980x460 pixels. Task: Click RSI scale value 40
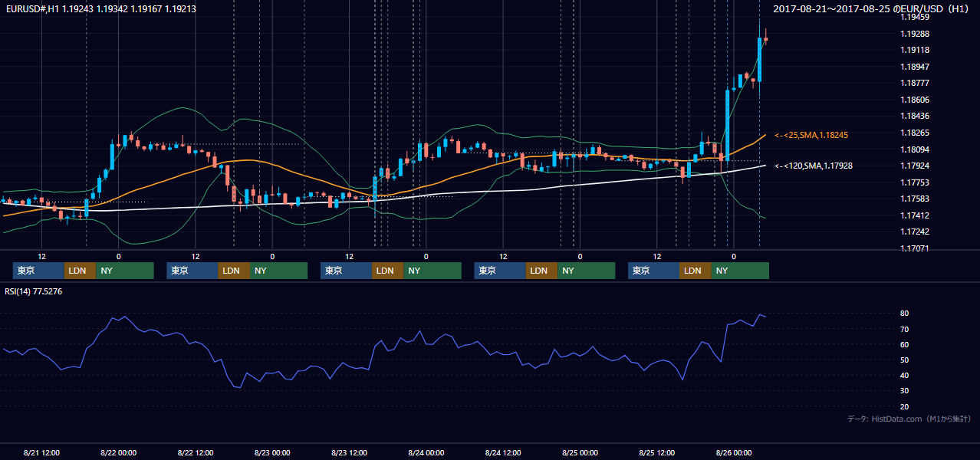(905, 375)
